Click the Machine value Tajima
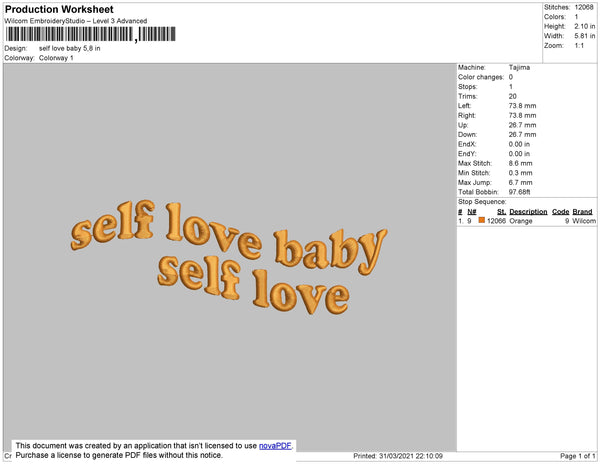 click(519, 67)
